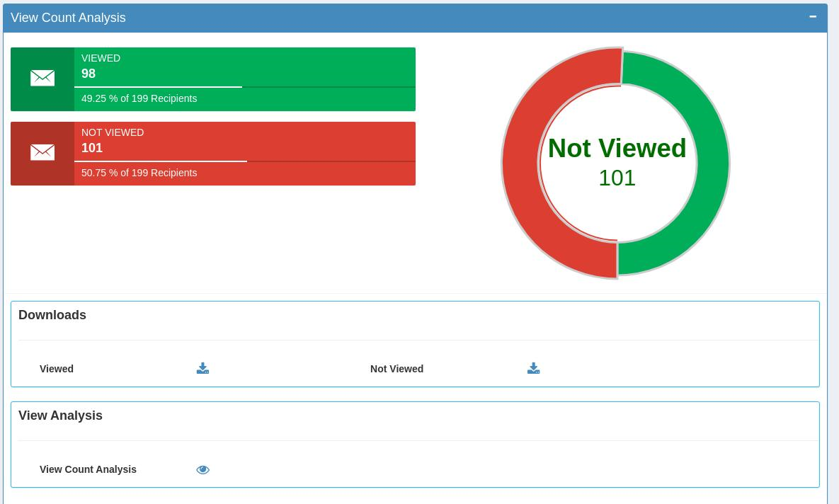Click the Not Viewed label in donut center
Viewport: 839px width, 504px height.
tap(617, 149)
